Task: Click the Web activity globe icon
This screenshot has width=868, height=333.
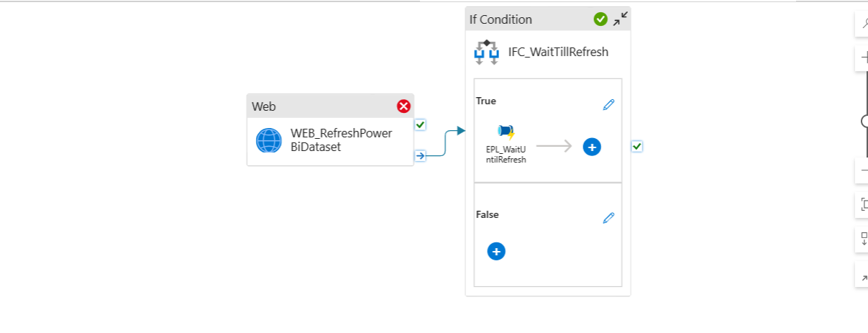Action: (269, 141)
